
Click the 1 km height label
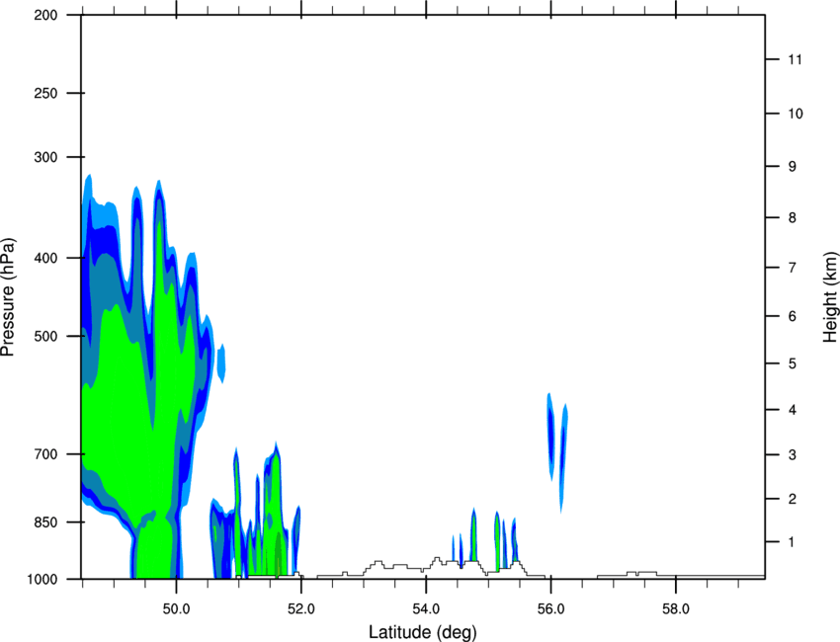792,542
